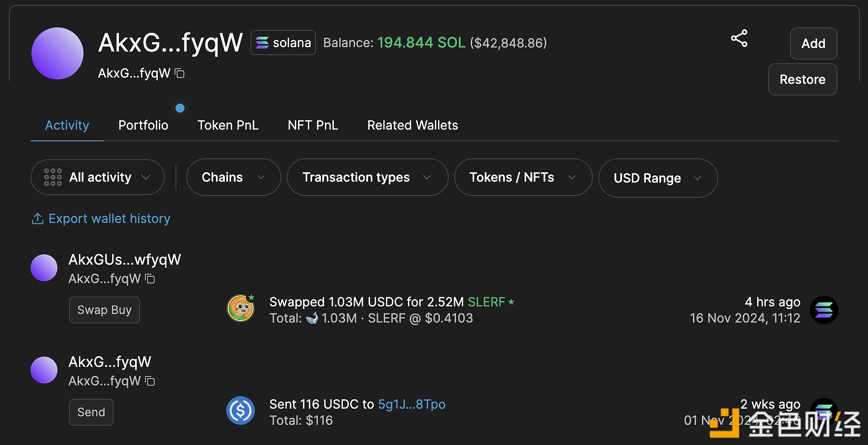Open the All activity dropdown
This screenshot has width=868, height=445.
point(97,177)
